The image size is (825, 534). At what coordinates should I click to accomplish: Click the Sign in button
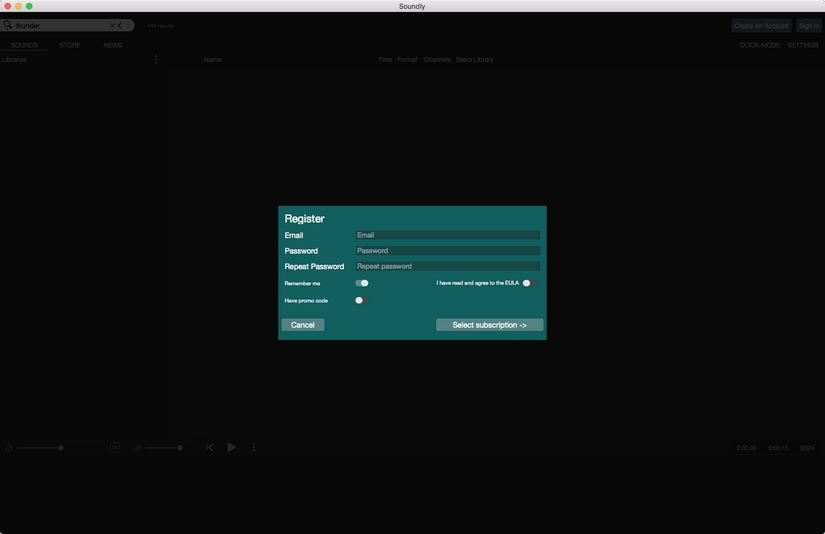808,26
